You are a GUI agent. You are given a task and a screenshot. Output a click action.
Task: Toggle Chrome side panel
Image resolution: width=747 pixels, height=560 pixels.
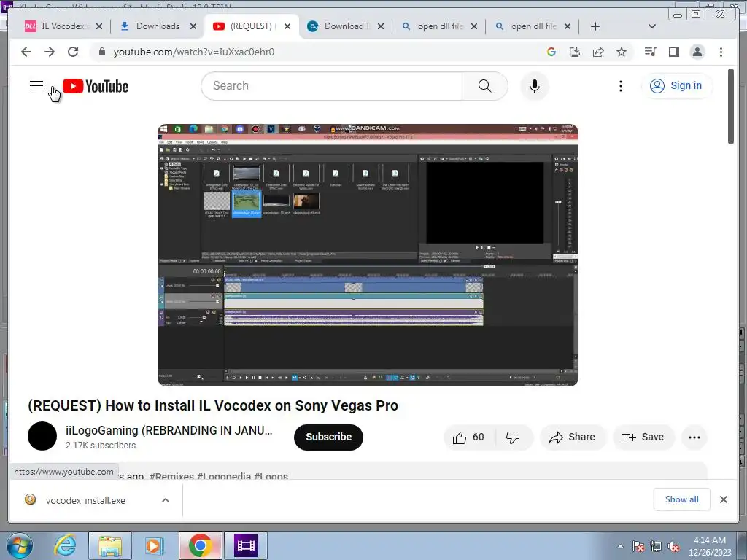[x=673, y=52]
